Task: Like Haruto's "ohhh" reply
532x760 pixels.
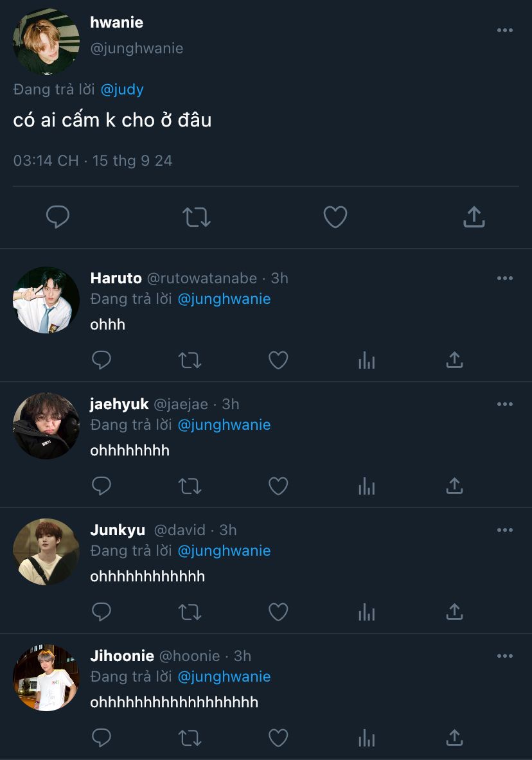Action: tap(278, 360)
